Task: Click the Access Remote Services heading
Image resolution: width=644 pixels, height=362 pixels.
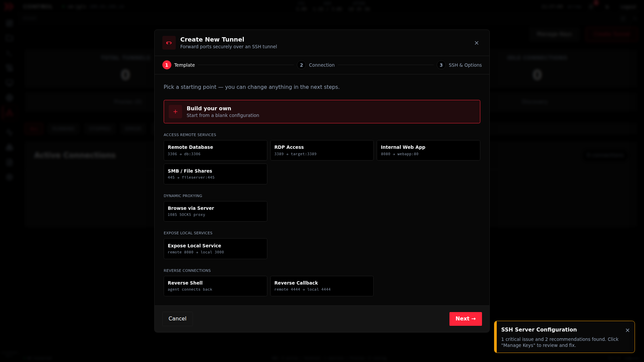Action: pos(190,135)
